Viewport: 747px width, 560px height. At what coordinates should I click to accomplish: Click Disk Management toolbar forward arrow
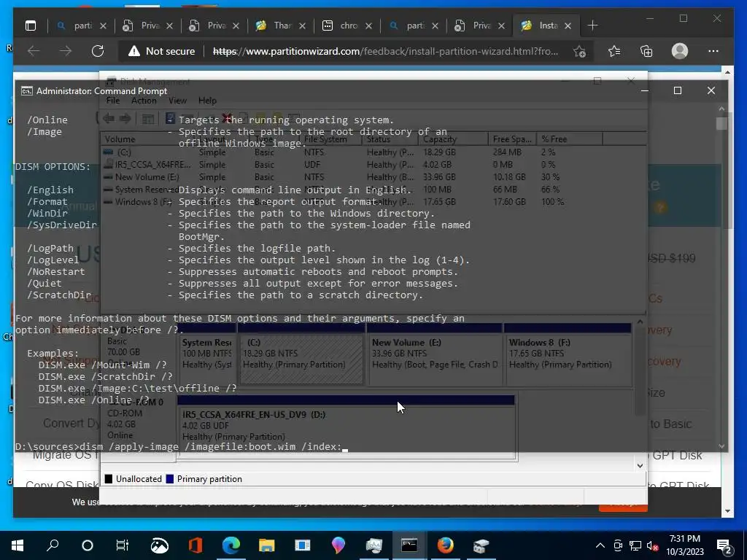point(125,119)
